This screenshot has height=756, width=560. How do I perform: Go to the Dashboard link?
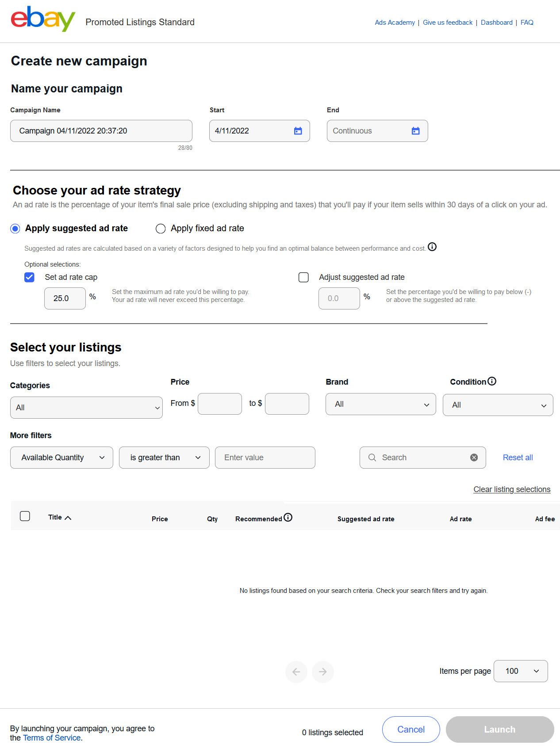[496, 23]
